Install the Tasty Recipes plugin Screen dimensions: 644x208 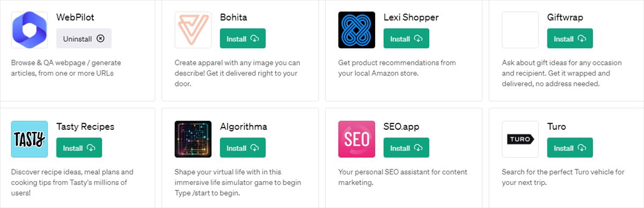79,148
